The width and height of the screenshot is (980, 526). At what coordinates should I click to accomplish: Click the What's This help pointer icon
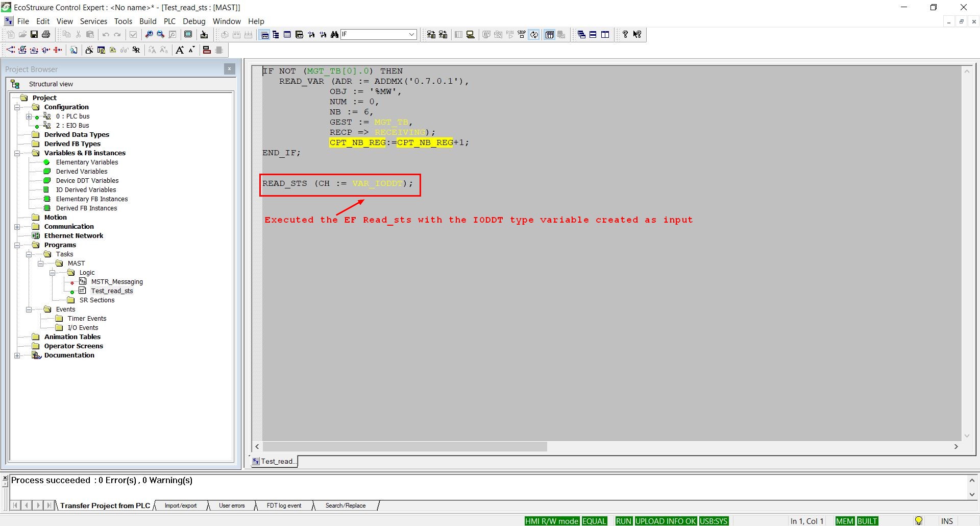pyautogui.click(x=638, y=34)
